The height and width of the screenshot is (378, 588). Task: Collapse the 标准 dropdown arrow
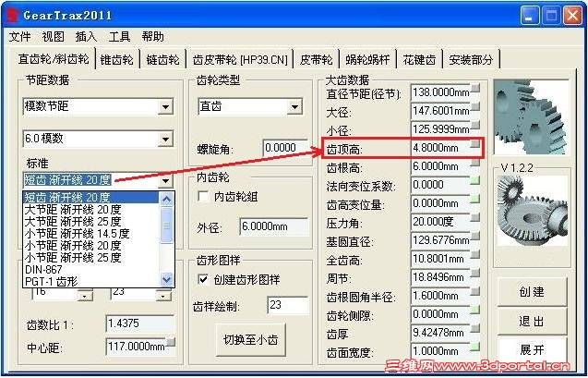(165, 181)
